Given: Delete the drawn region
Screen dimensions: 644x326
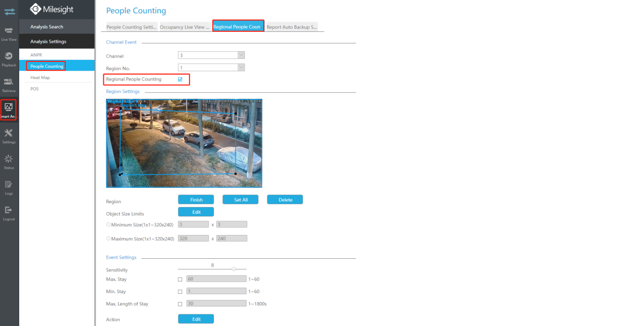Looking at the screenshot, I should (x=285, y=200).
